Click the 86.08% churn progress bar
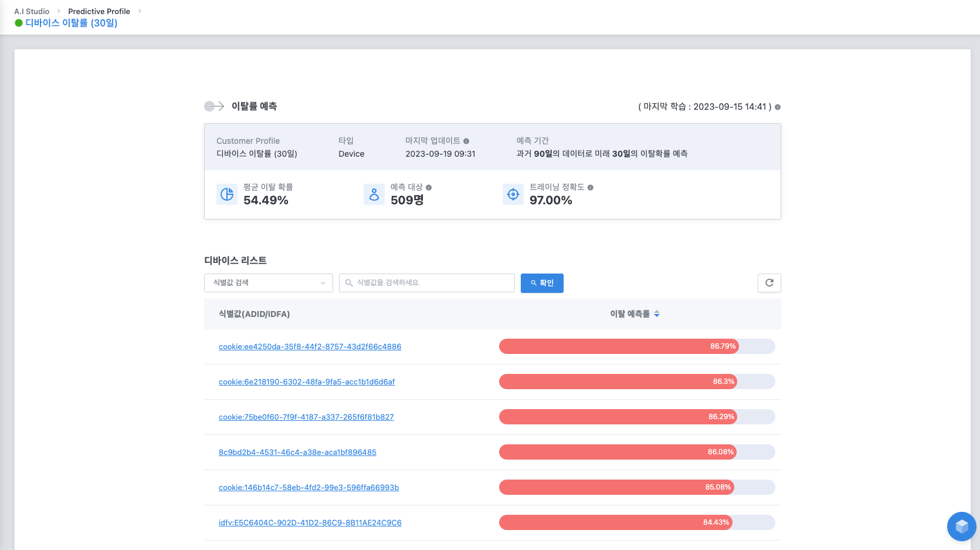 tap(637, 452)
